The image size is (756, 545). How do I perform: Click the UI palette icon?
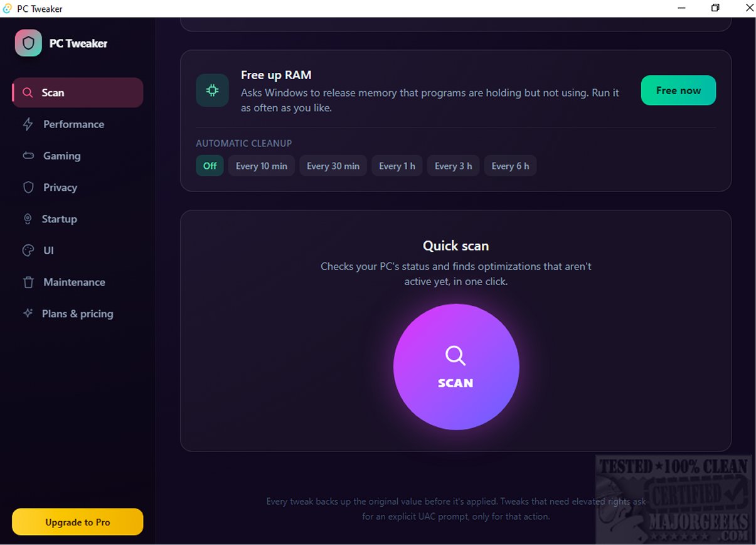click(x=28, y=251)
